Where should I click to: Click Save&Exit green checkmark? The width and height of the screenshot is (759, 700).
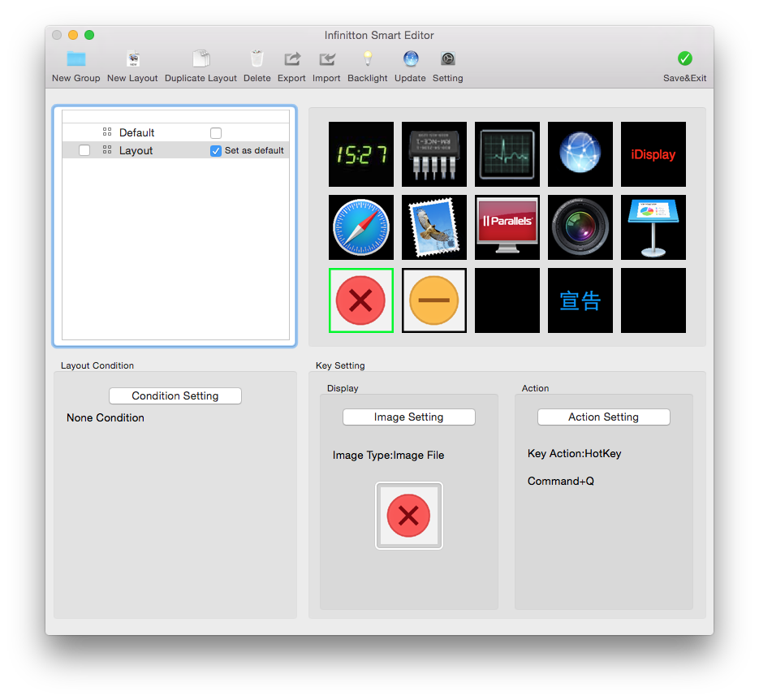684,59
